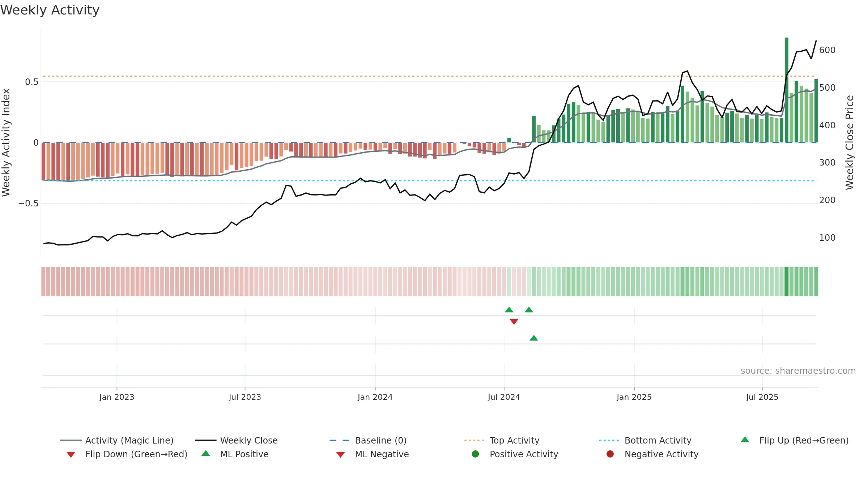Toggle Flip Down (Green→Red) legend entry

pos(127,454)
